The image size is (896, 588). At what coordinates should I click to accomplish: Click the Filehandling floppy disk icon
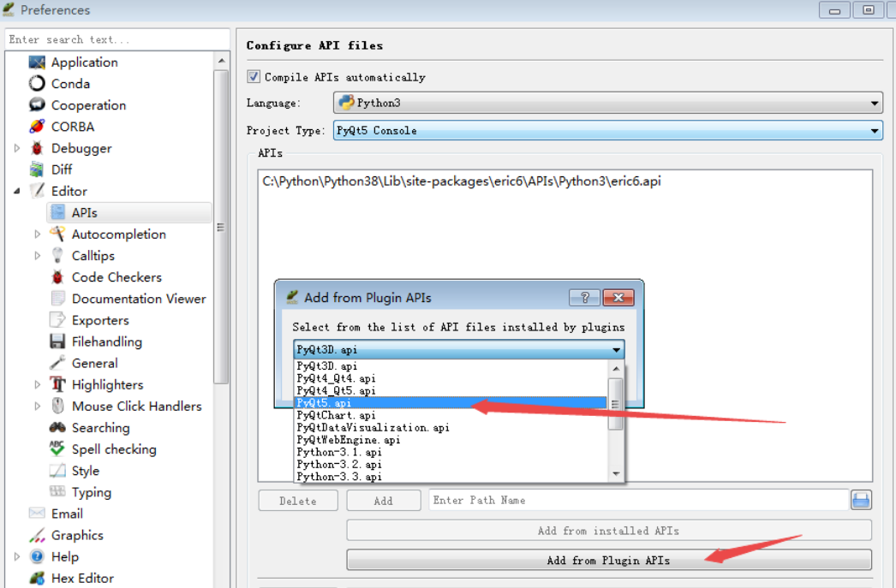[57, 342]
